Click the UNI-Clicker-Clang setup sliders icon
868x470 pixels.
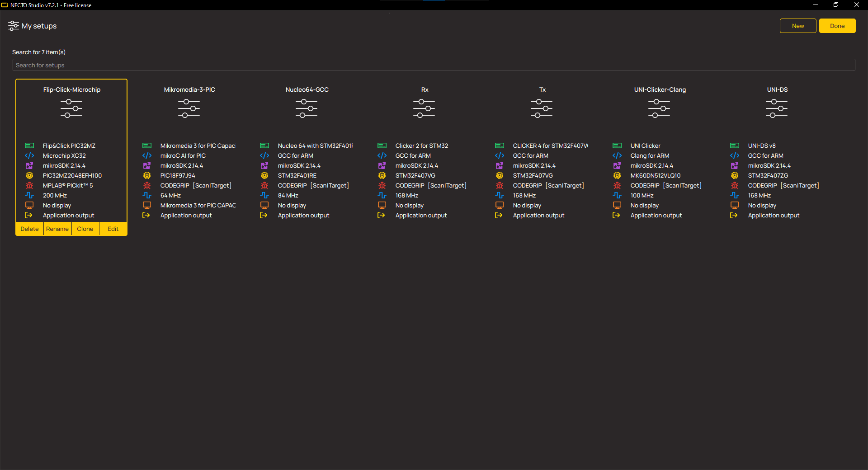pyautogui.click(x=659, y=108)
